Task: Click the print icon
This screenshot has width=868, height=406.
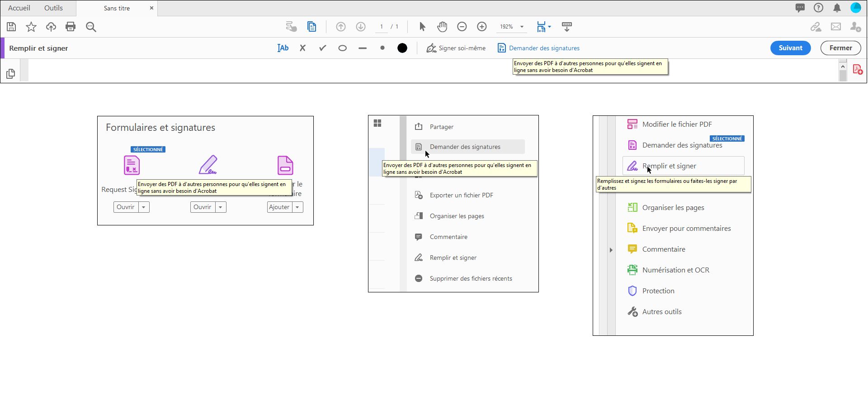Action: pos(71,27)
